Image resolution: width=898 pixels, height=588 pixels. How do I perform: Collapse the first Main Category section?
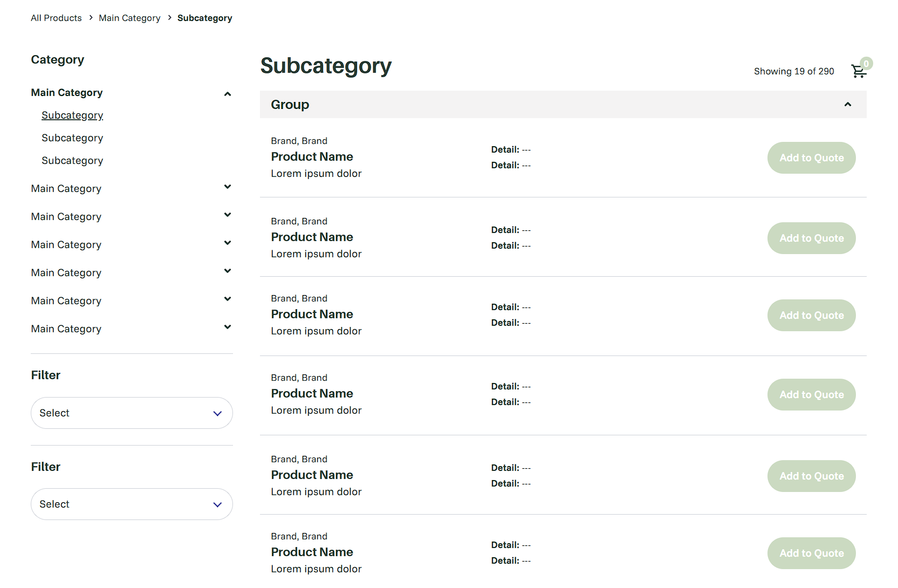click(x=228, y=93)
